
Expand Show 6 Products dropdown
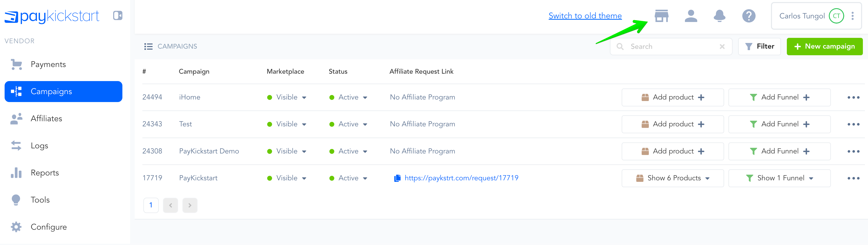click(673, 178)
